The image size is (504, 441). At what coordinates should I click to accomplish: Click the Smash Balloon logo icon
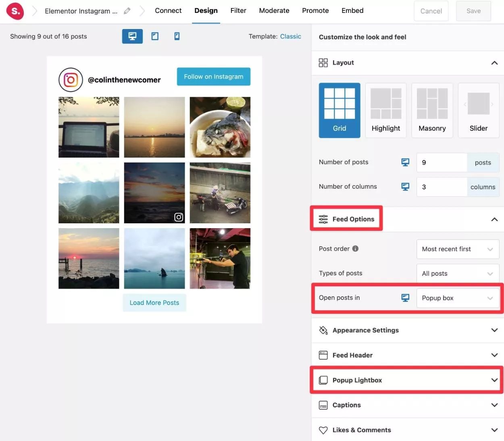[x=15, y=11]
